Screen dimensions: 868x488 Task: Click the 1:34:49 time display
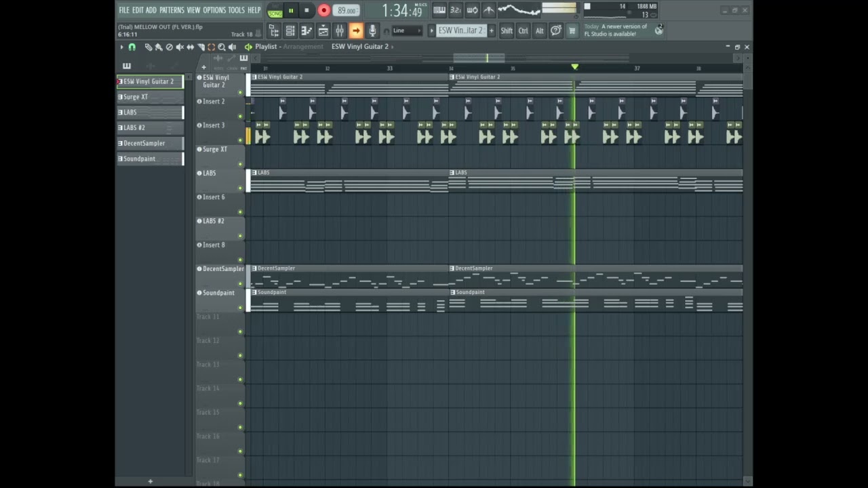(x=401, y=11)
